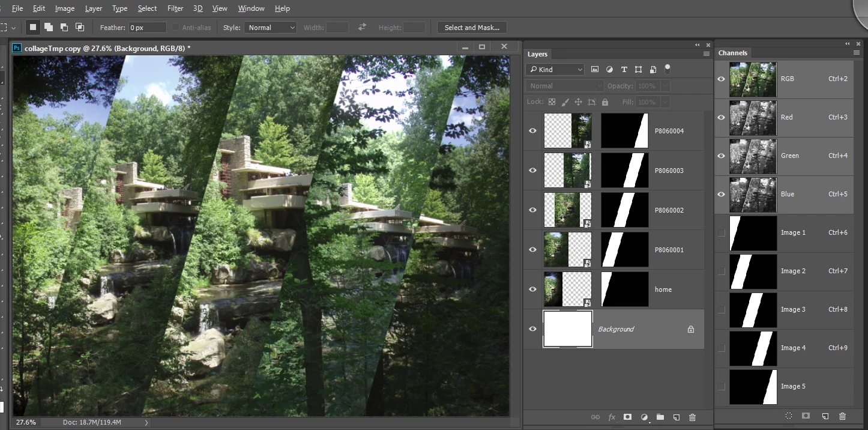This screenshot has width=868, height=430.
Task: Delete current channel trash icon
Action: [842, 416]
